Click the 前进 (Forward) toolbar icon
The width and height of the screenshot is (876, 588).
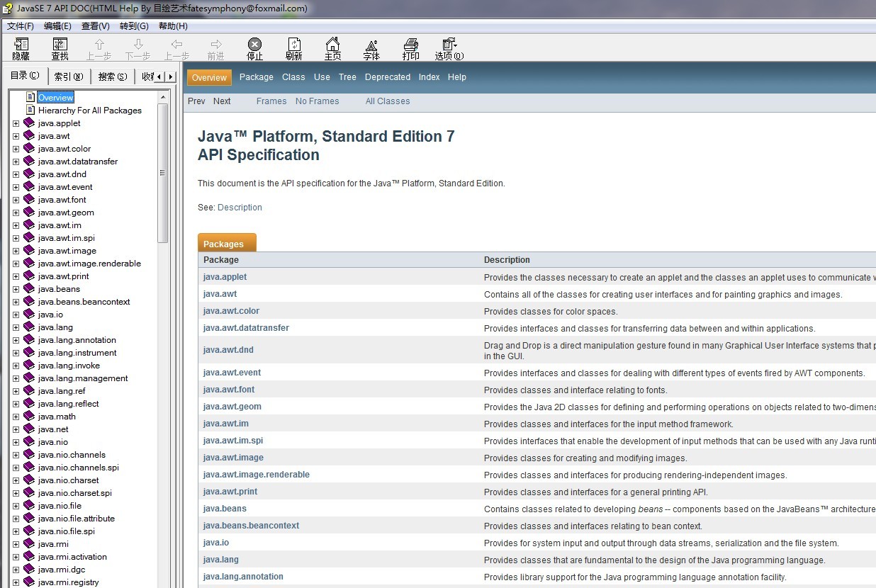(216, 44)
